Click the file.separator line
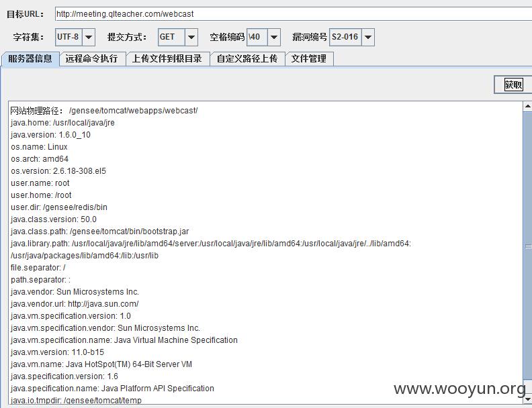The height and width of the screenshot is (408, 532). pyautogui.click(x=38, y=268)
